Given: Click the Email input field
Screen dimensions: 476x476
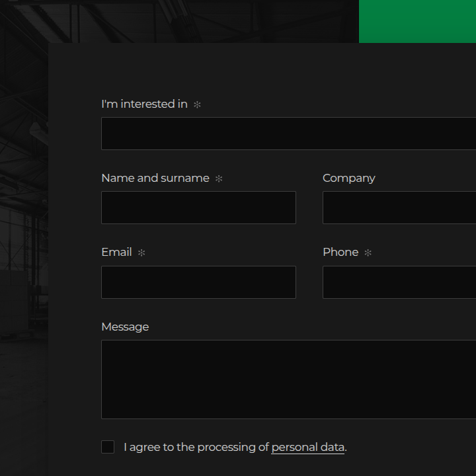Looking at the screenshot, I should click(198, 282).
